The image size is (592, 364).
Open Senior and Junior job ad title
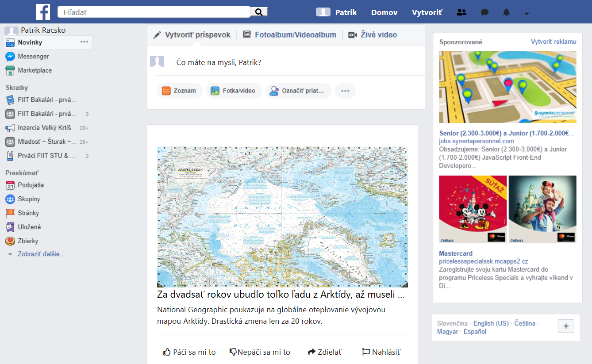507,133
